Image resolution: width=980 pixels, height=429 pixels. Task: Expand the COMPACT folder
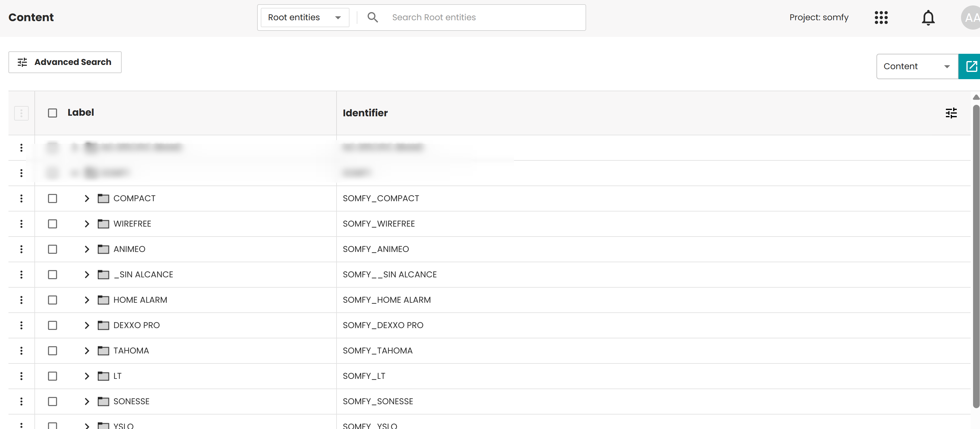87,198
